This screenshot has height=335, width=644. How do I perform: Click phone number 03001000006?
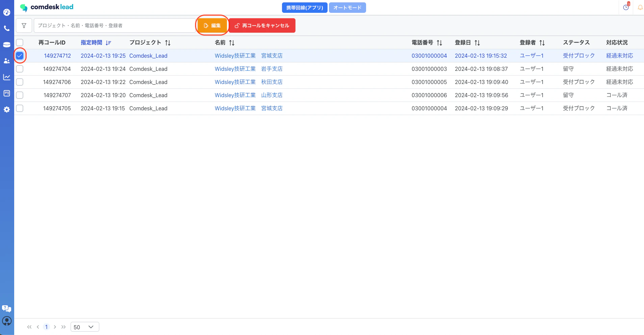429,95
